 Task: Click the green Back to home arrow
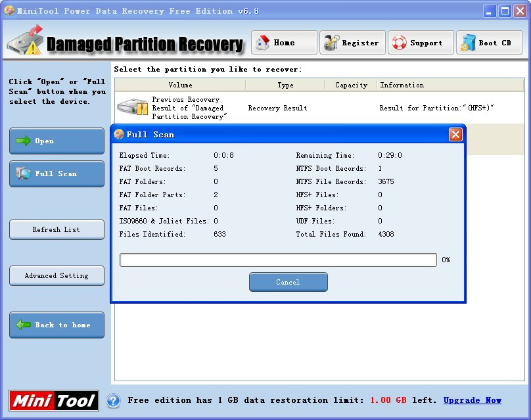[x=24, y=325]
